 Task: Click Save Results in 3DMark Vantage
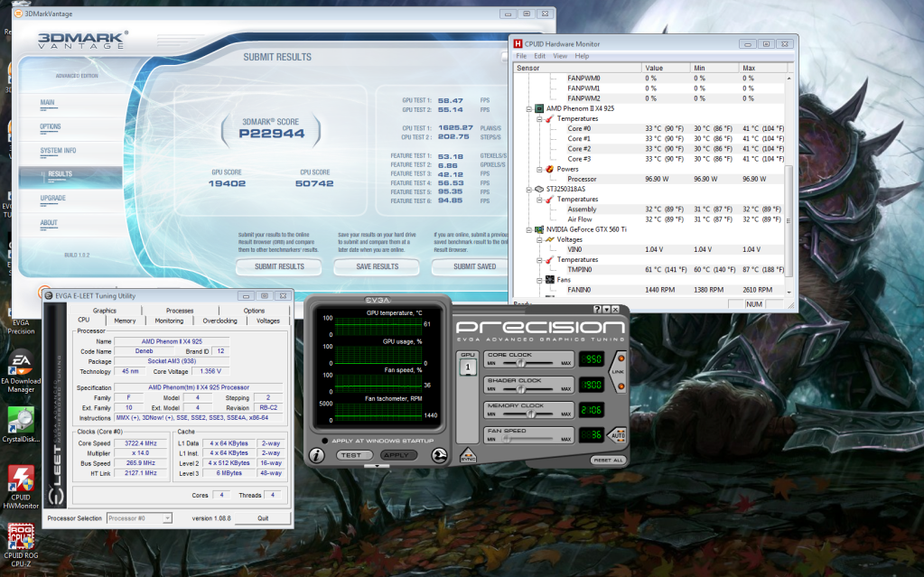click(x=378, y=266)
